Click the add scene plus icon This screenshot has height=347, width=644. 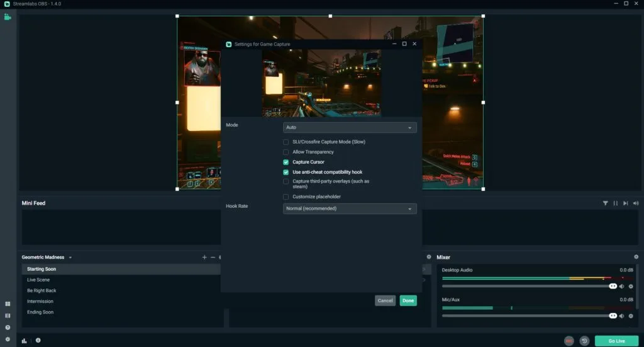pos(204,257)
